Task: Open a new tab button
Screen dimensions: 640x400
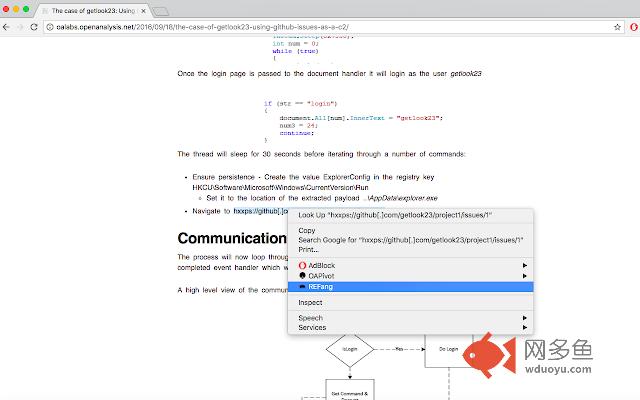Action: click(x=161, y=11)
